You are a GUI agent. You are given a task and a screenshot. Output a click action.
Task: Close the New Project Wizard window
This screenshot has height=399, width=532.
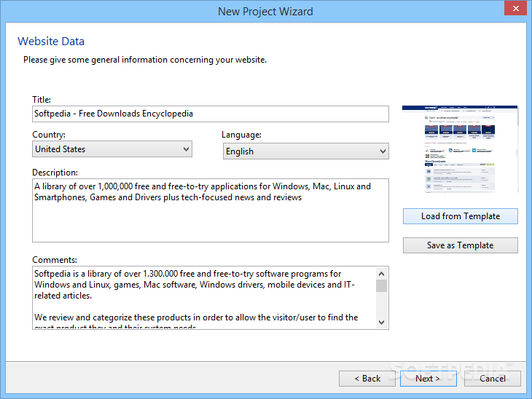515,8
